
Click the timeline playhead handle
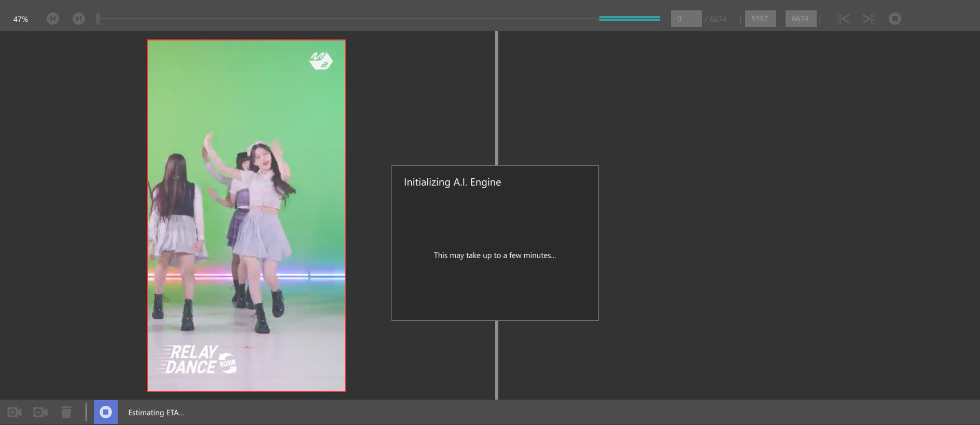pos(98,19)
